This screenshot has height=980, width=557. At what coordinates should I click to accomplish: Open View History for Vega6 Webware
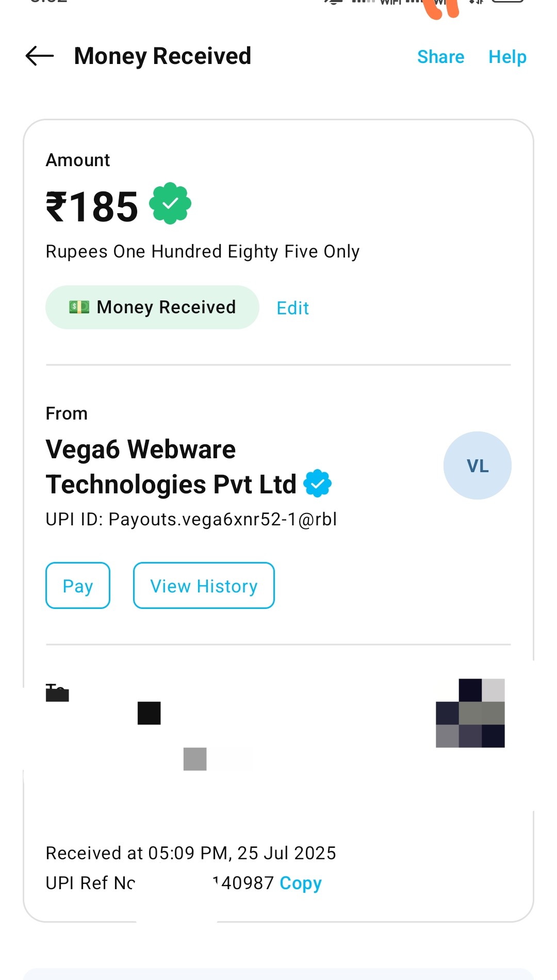pyautogui.click(x=204, y=586)
